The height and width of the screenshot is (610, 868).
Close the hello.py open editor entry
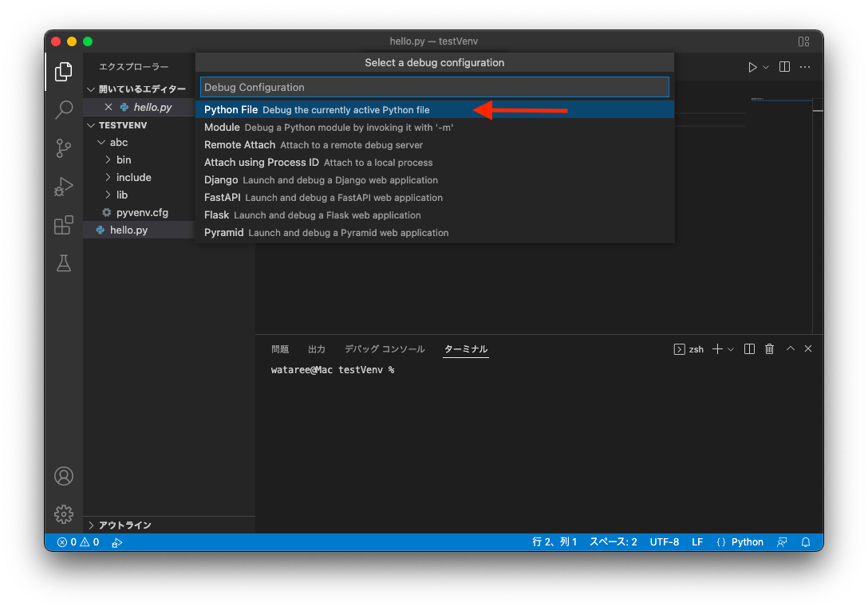pos(108,107)
